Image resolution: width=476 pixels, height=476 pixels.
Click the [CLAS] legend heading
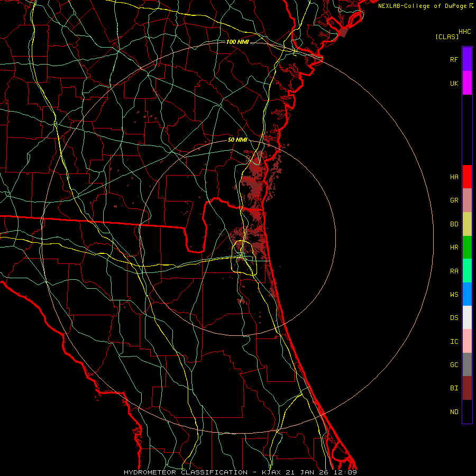pyautogui.click(x=447, y=36)
